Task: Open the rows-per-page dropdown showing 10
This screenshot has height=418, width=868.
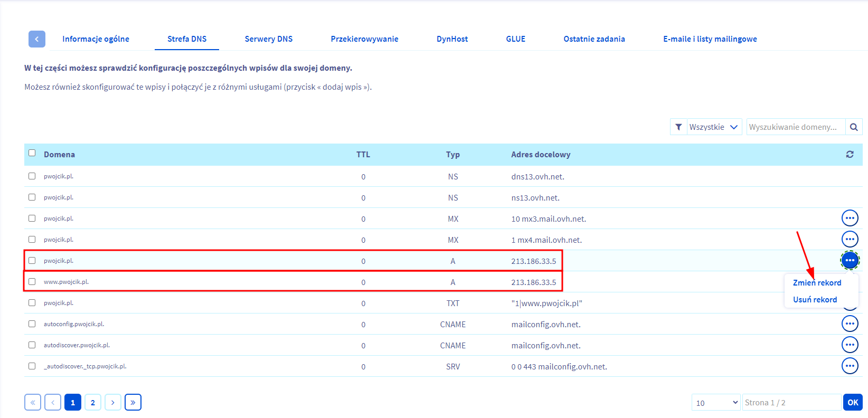Action: click(716, 403)
